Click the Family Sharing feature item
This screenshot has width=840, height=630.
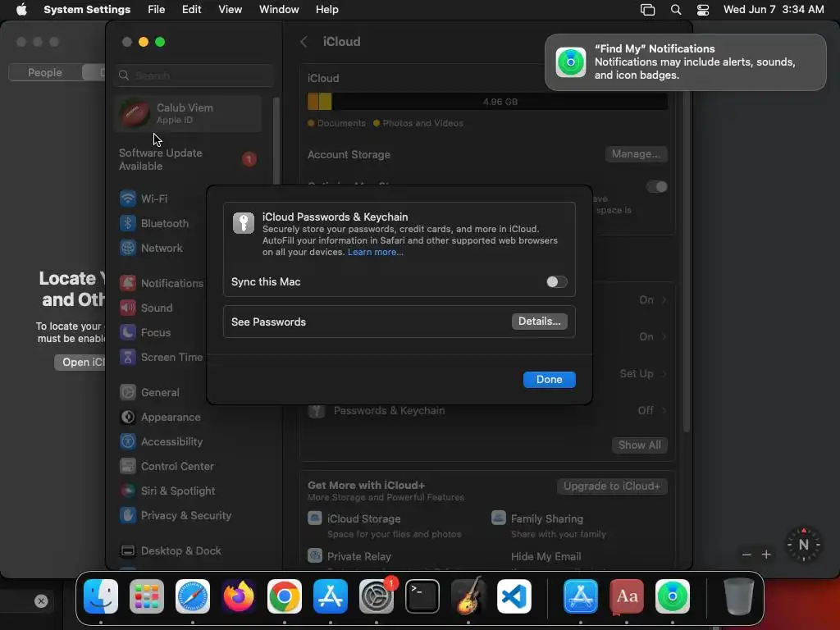click(549, 526)
